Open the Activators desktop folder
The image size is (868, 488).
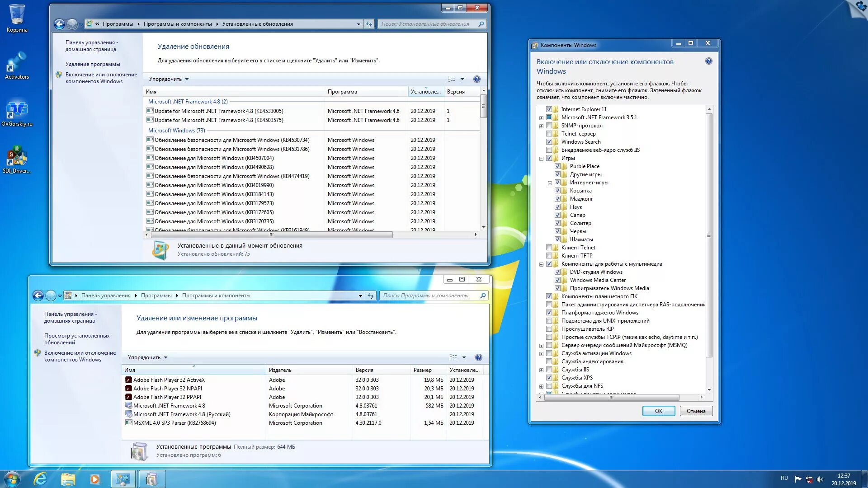point(17,63)
